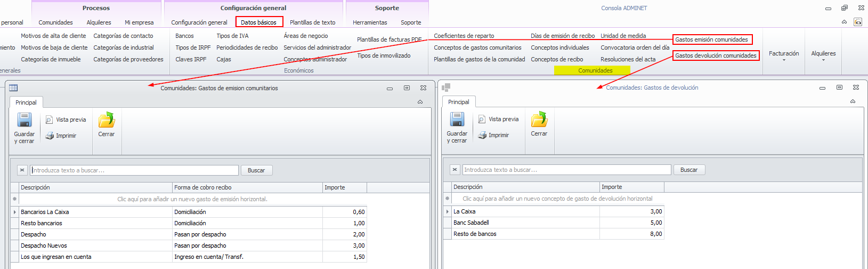Clear search with X button in devolución window

coord(455,170)
